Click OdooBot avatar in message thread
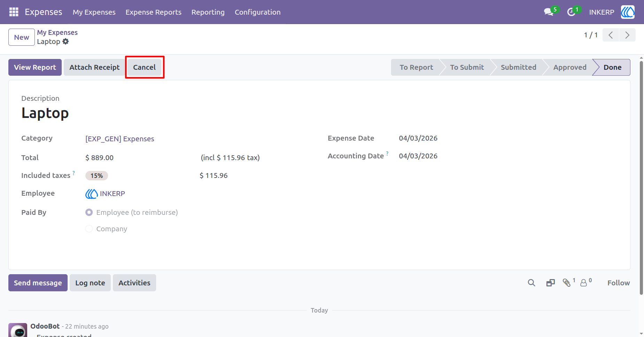Viewport: 644px width, 337px height. click(x=18, y=330)
